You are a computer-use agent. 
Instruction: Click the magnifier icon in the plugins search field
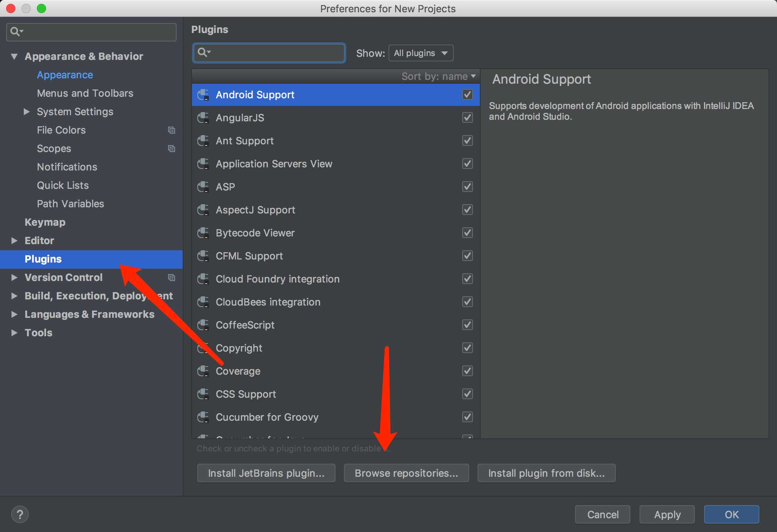(204, 52)
